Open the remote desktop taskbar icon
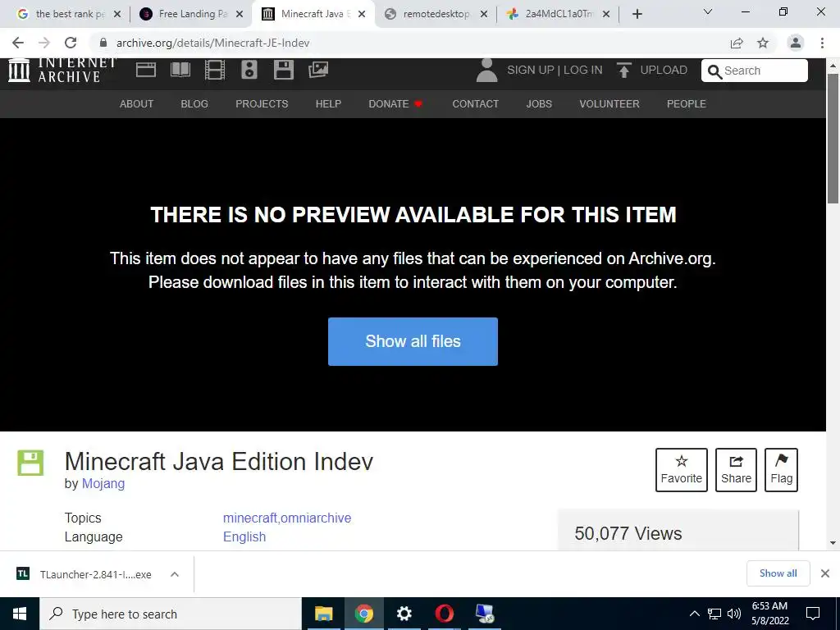 [x=484, y=614]
